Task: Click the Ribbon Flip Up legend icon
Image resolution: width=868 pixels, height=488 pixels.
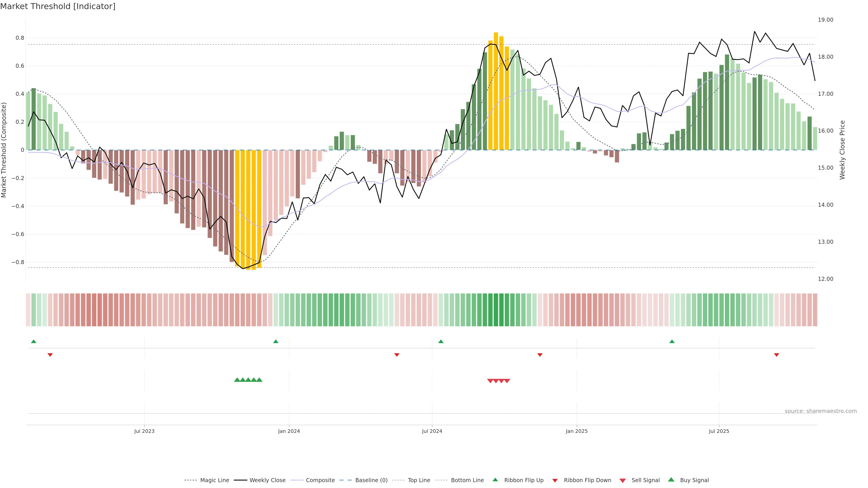Action: coord(495,480)
